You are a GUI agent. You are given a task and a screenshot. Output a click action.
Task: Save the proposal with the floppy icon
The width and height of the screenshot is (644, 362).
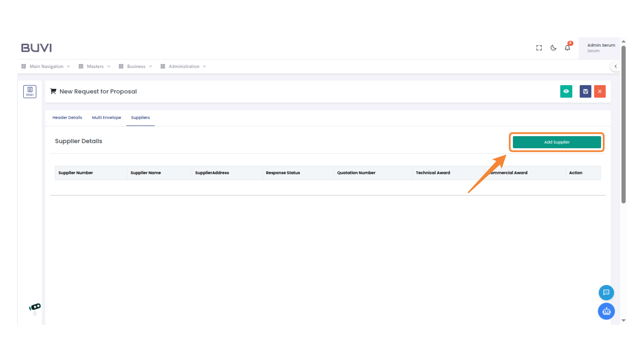[585, 92]
